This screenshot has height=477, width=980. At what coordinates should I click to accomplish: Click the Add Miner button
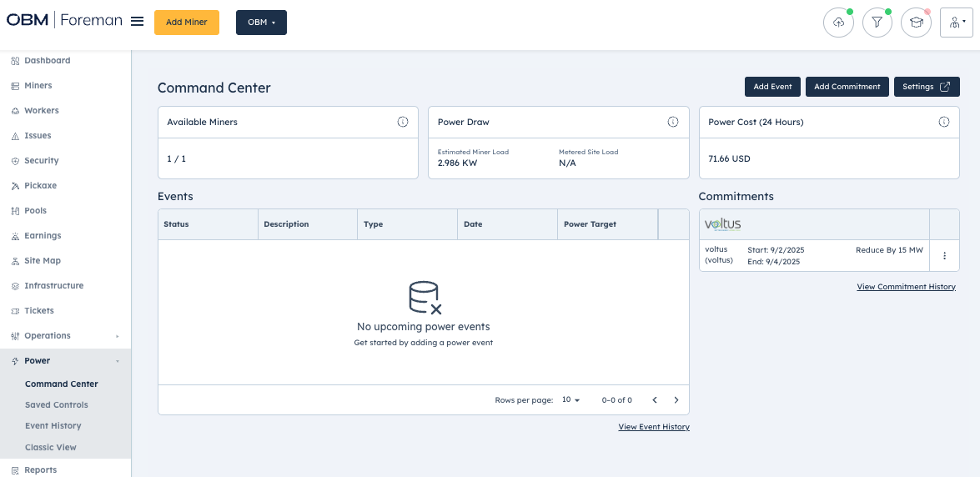tap(187, 23)
